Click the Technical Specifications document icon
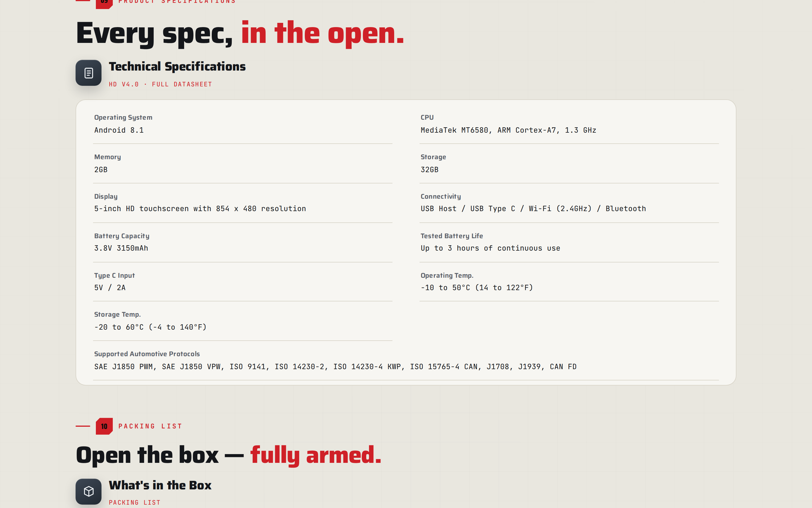The width and height of the screenshot is (812, 508). click(x=88, y=73)
